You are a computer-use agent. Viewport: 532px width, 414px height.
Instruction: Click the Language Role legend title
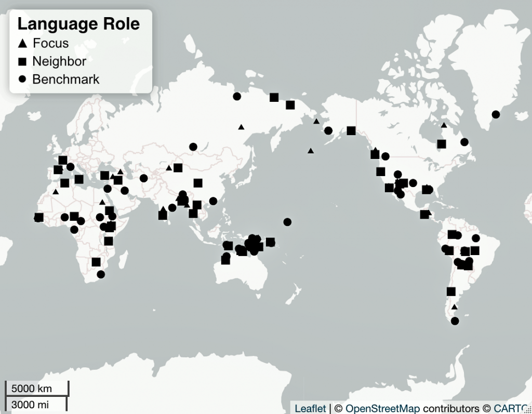[78, 24]
